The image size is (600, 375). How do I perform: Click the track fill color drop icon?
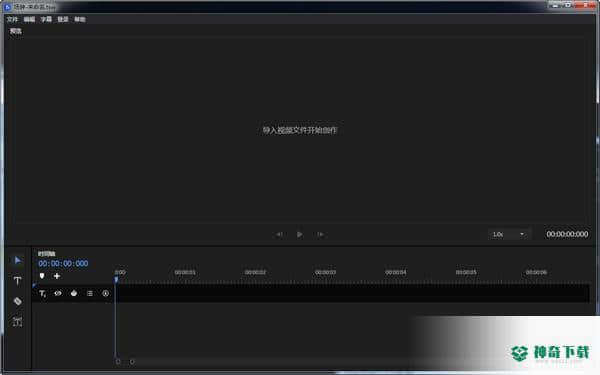click(74, 293)
